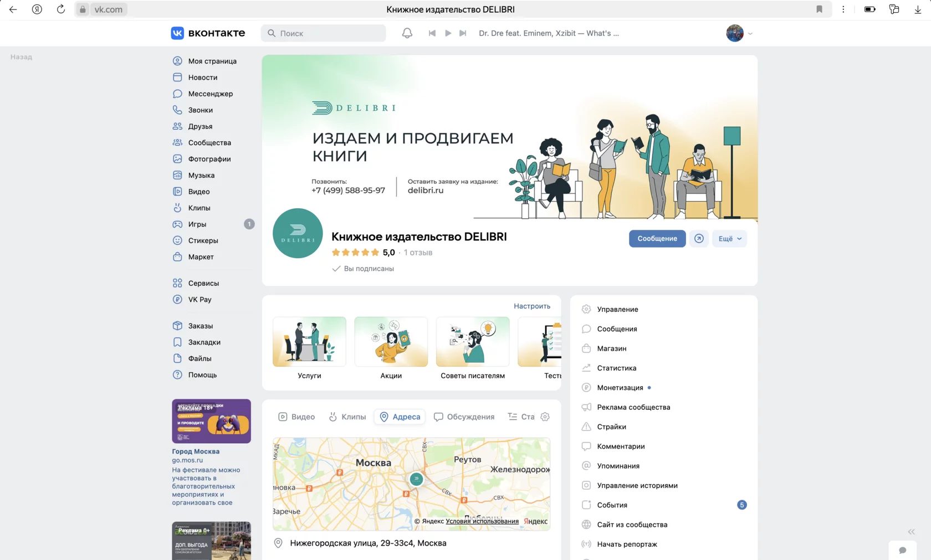Viewport: 931px width, 560px height.
Task: Open the Акции thumbnail
Action: pyautogui.click(x=391, y=342)
